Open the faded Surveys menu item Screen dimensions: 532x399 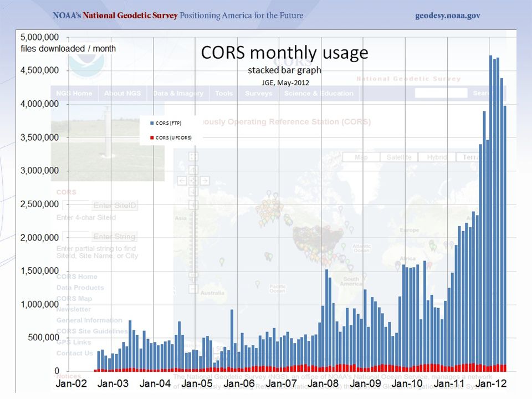pyautogui.click(x=259, y=93)
